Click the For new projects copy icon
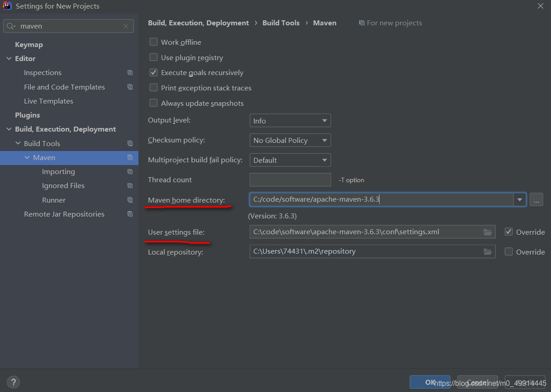 coord(362,23)
